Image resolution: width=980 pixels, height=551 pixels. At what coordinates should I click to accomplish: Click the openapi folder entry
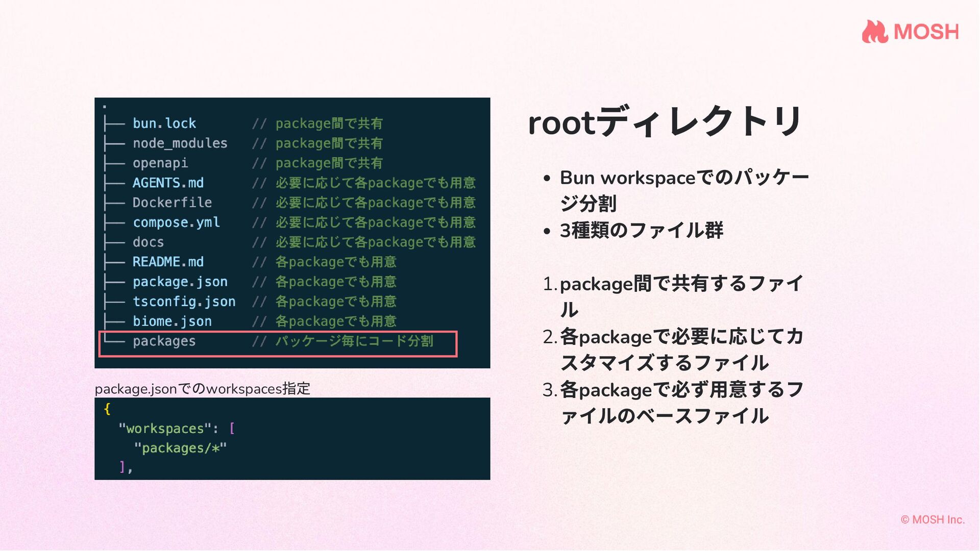[x=160, y=163]
